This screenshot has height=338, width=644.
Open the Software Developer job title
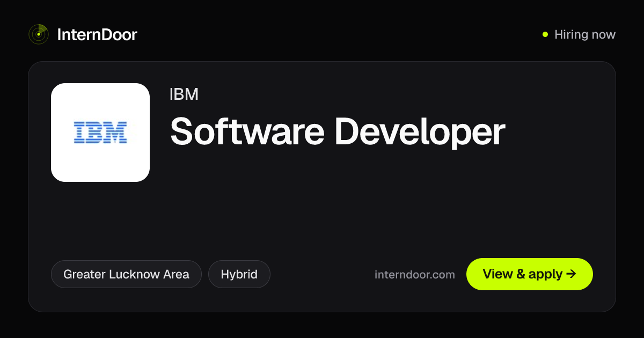338,132
